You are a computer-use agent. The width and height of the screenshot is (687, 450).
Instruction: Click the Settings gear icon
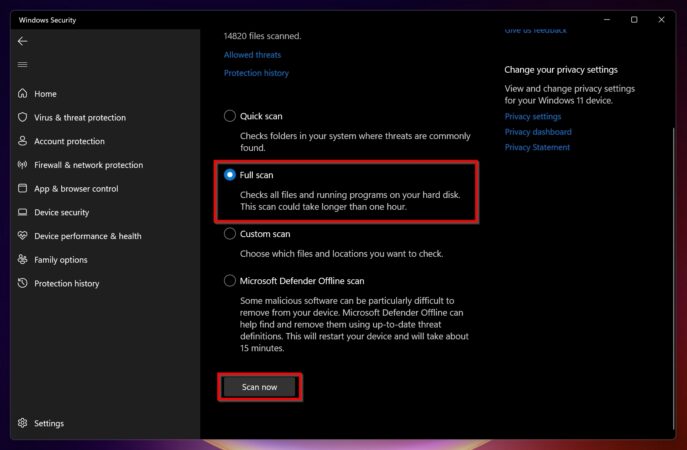pyautogui.click(x=23, y=423)
